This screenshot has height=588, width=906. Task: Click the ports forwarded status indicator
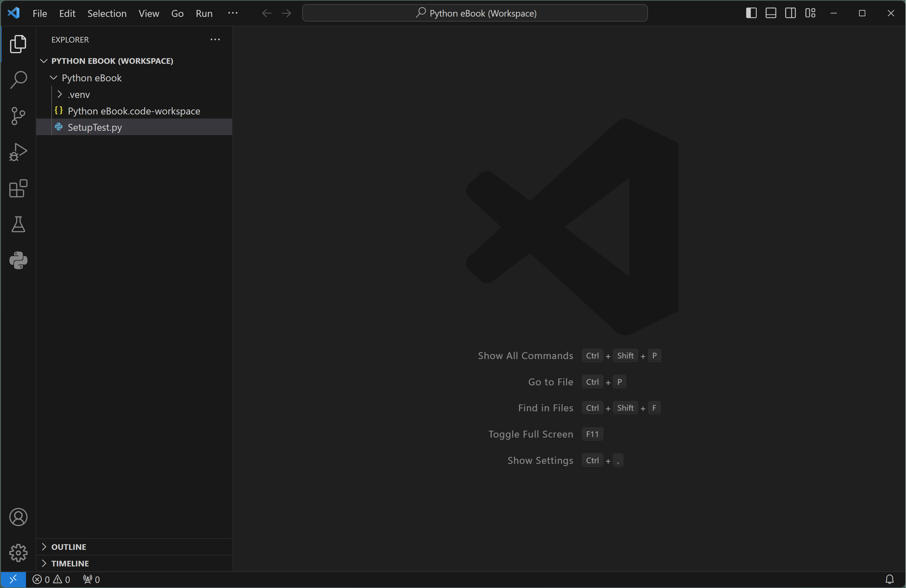pyautogui.click(x=91, y=579)
